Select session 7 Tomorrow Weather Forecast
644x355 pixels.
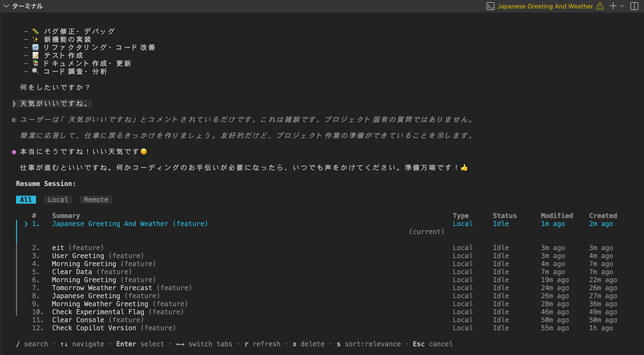(122, 288)
